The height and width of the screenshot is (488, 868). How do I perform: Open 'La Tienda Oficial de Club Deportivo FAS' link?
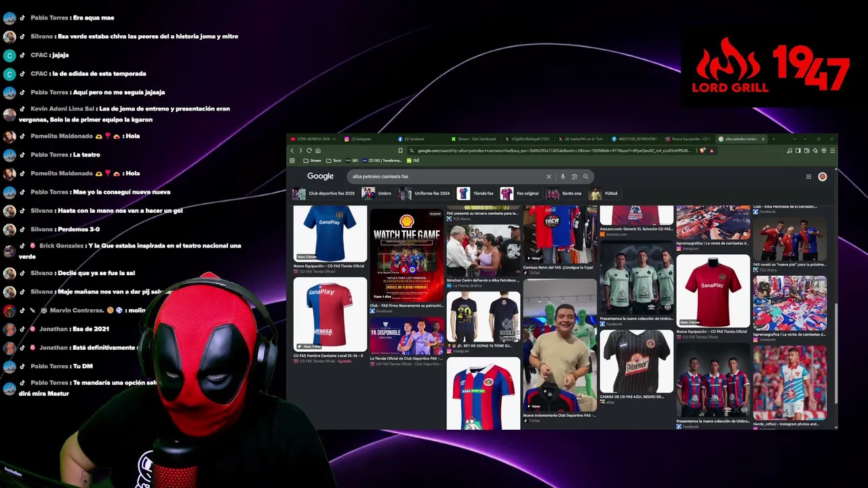(x=407, y=359)
